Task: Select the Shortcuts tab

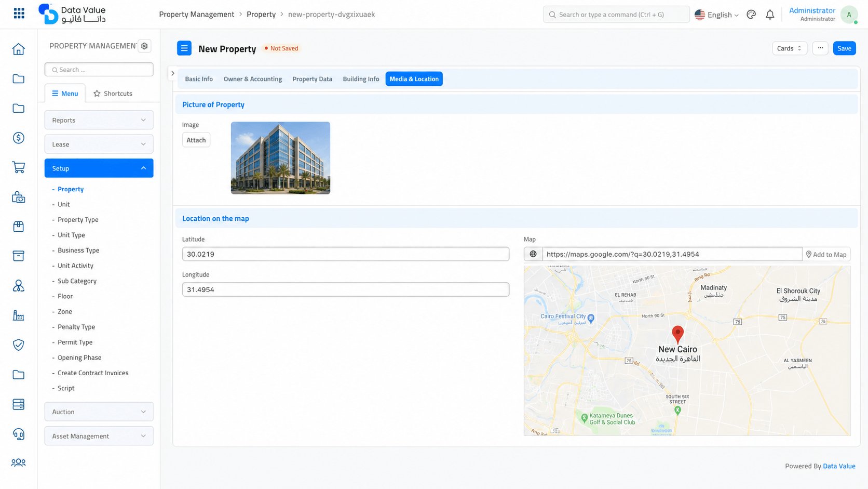Action: point(113,94)
